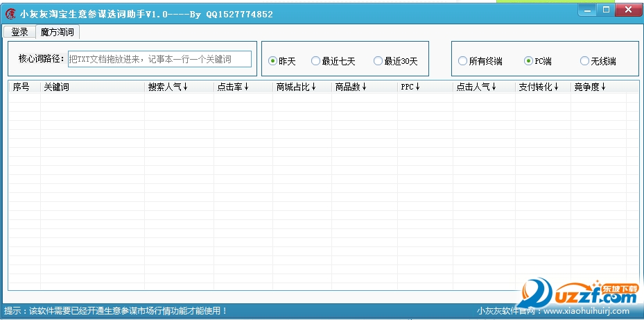644x320 pixels.
Task: Maximize the application window
Action: (606, 10)
